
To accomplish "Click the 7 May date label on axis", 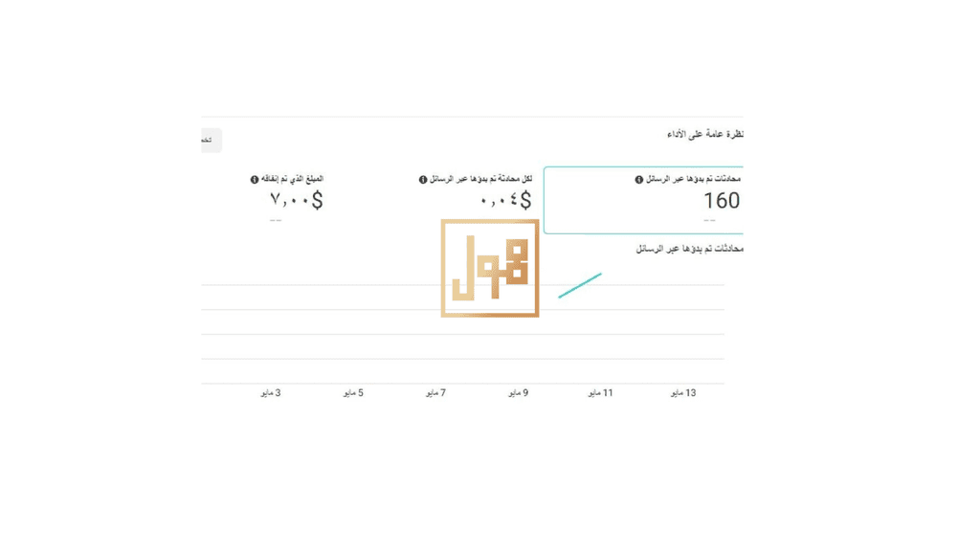I will (435, 393).
